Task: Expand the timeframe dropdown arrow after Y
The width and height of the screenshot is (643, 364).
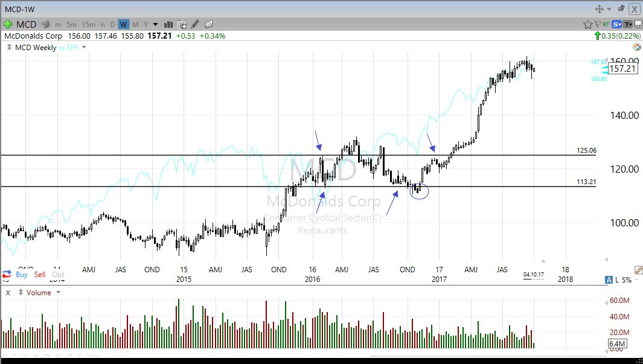Action: 155,24
